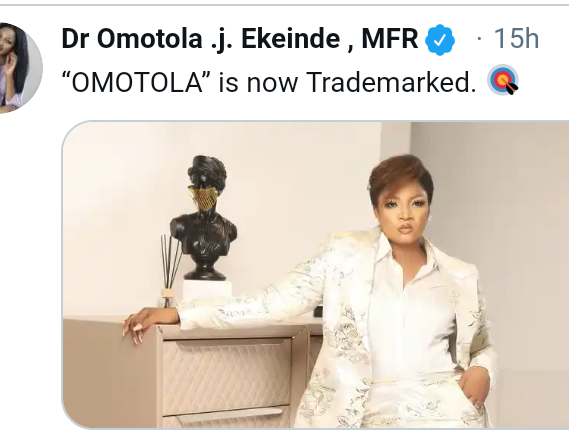Click the blue verified badge icon
Image resolution: width=569 pixels, height=440 pixels.
[440, 40]
